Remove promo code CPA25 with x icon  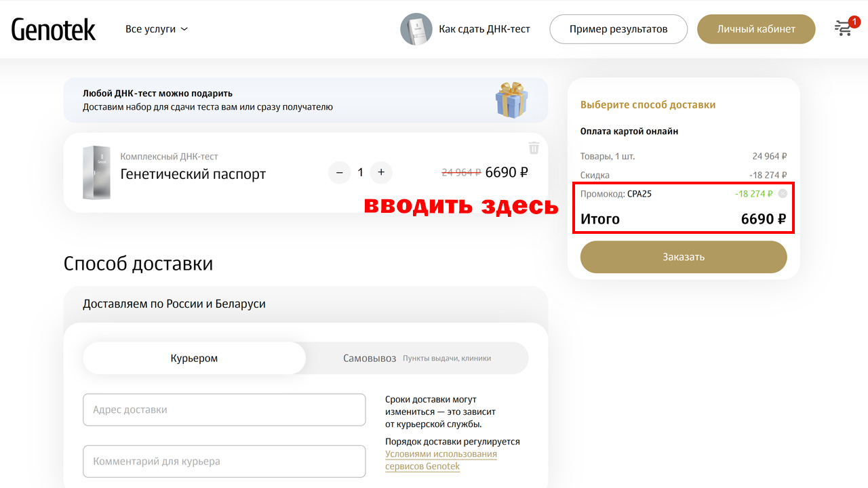[783, 194]
